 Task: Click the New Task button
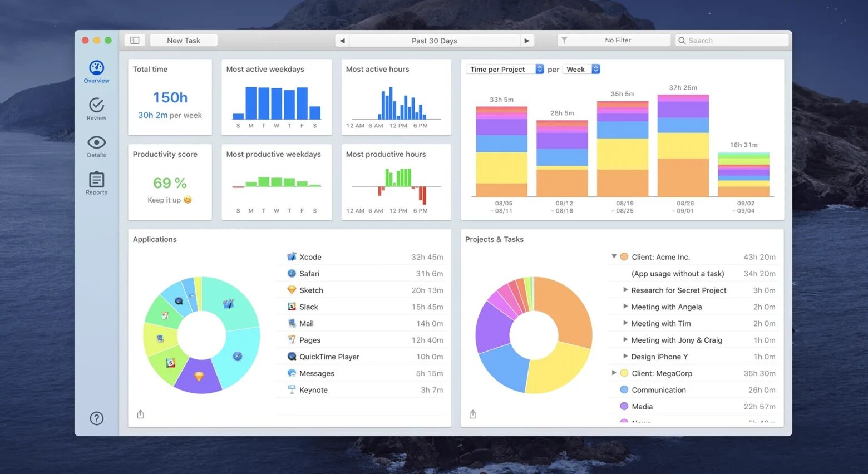(184, 41)
